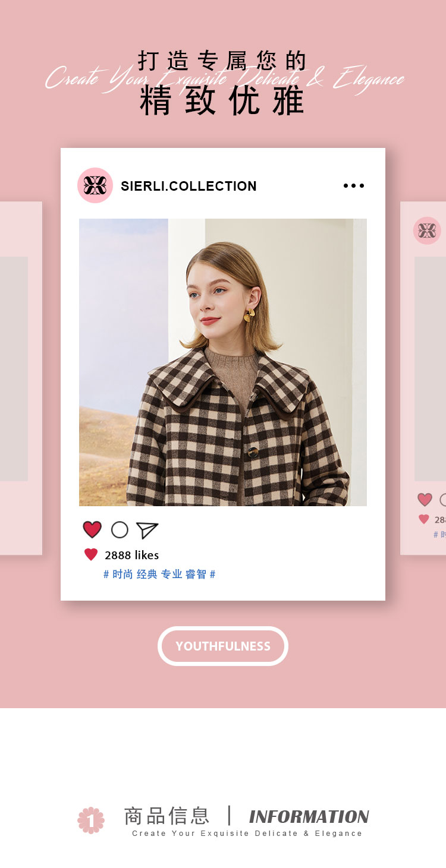Select the partially visible left side card
Image resolution: width=446 pixels, height=868 pixels.
pyautogui.click(x=21, y=378)
